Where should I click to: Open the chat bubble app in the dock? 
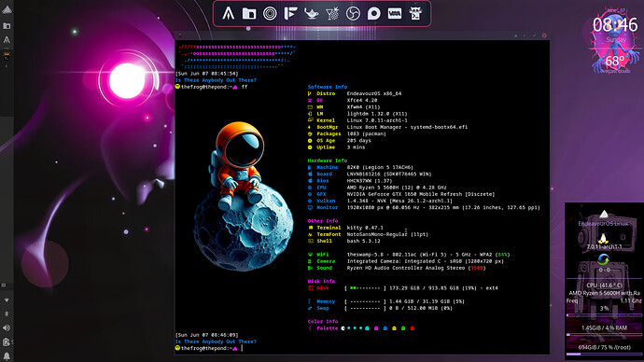point(373,14)
